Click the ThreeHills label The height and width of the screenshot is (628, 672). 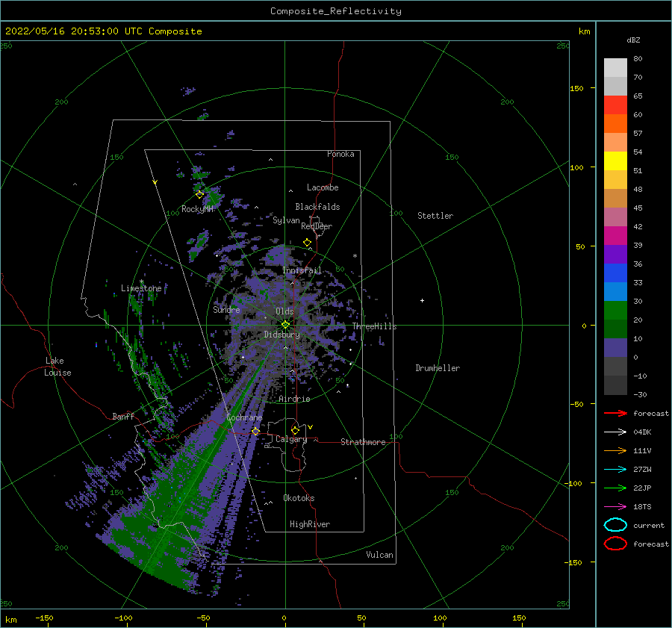(x=375, y=326)
